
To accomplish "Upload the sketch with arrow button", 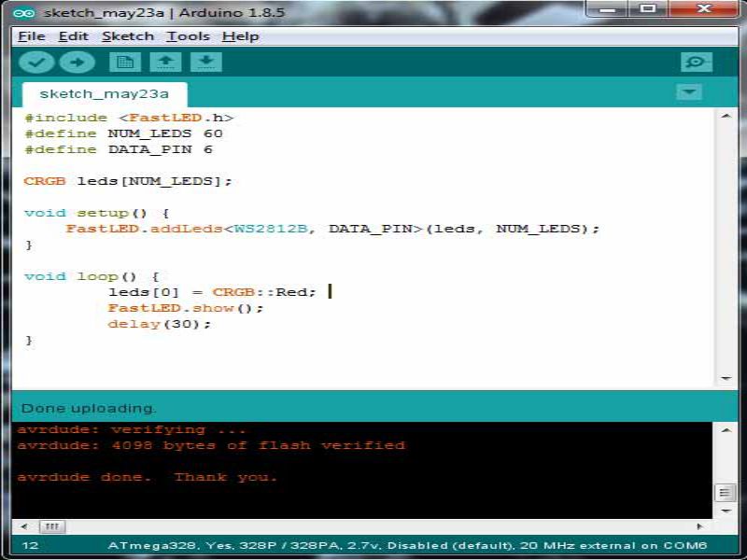I will tap(78, 63).
